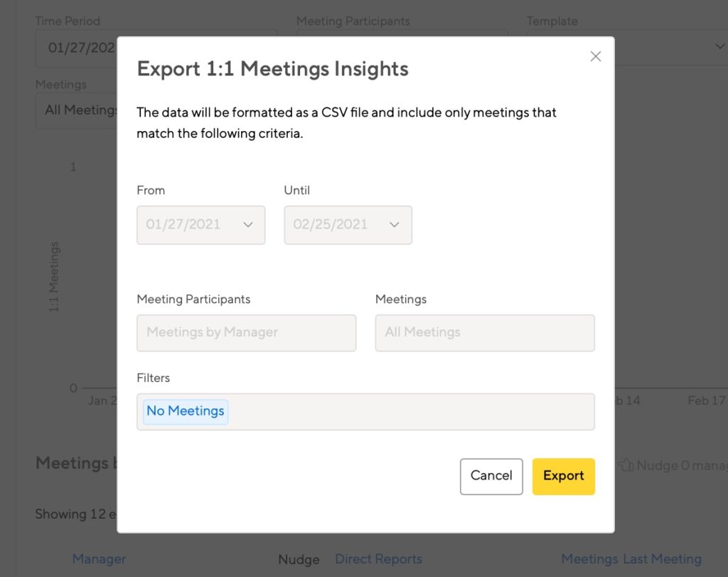Sort by the Meetings column header
Viewport: 728px width, 577px height.
click(589, 559)
